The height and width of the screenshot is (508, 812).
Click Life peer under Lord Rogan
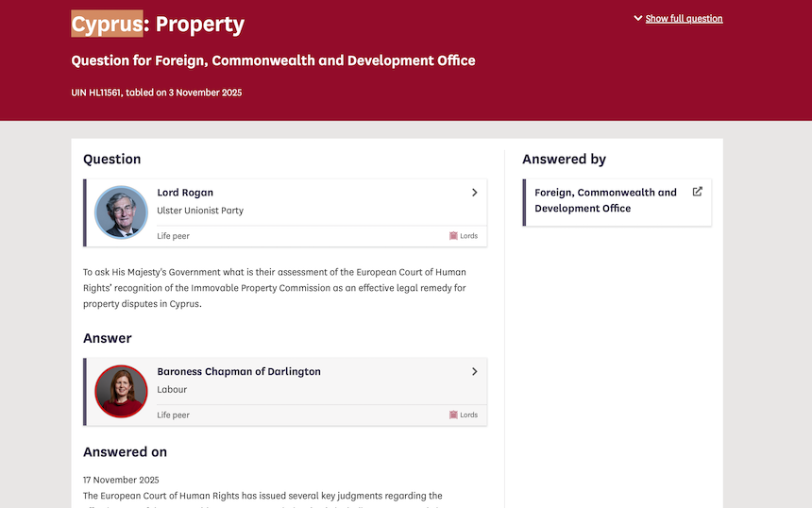coord(173,236)
